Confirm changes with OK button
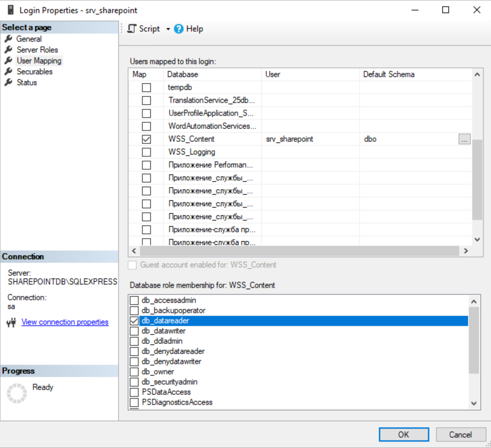Image resolution: width=491 pixels, height=448 pixels. point(403,434)
